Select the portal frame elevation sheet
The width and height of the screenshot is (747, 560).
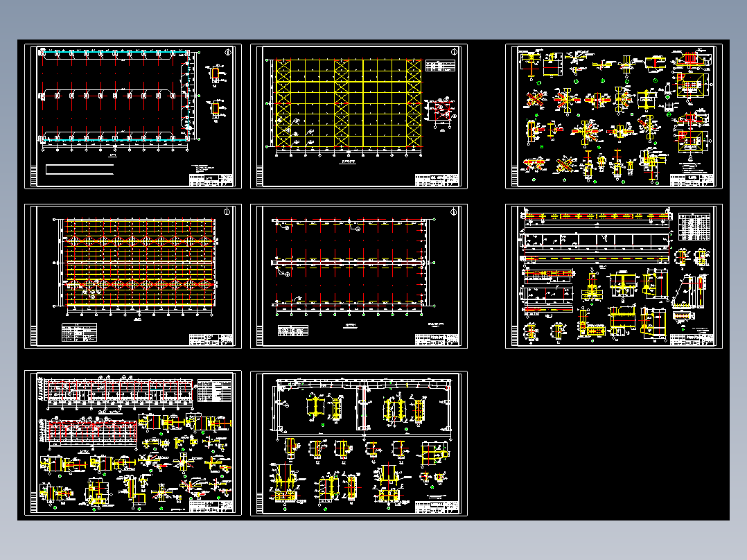[x=359, y=443]
